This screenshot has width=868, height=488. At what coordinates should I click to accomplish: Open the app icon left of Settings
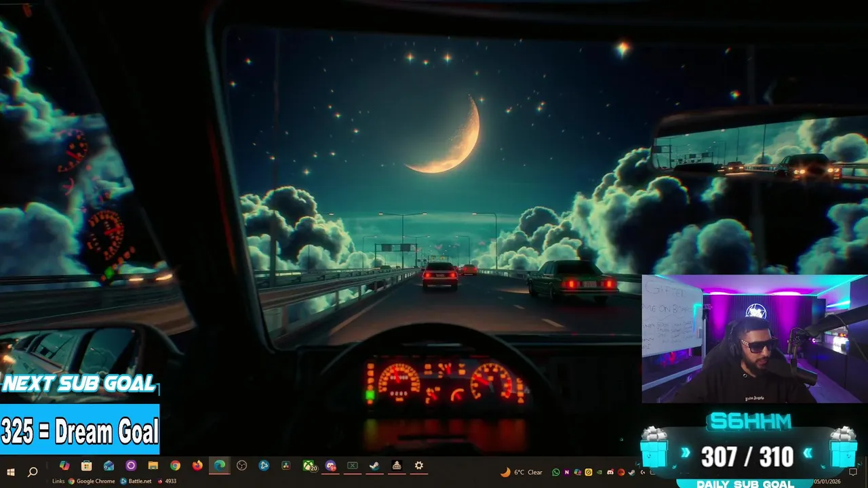pyautogui.click(x=397, y=466)
